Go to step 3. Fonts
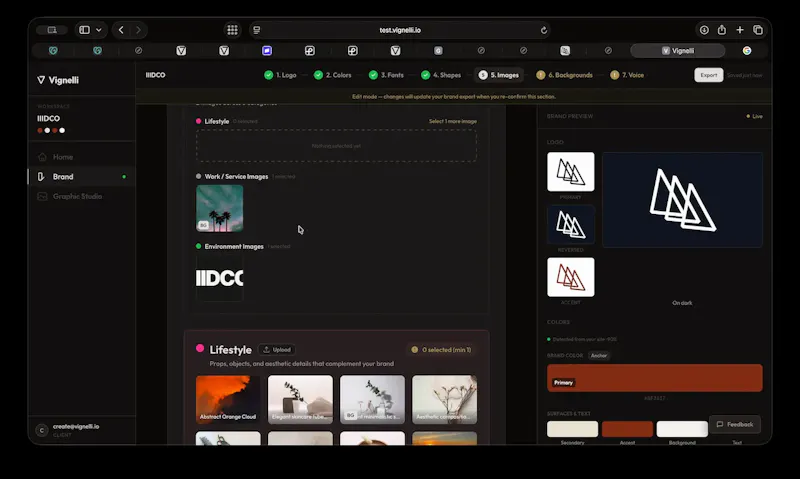This screenshot has width=800, height=479. (x=386, y=75)
